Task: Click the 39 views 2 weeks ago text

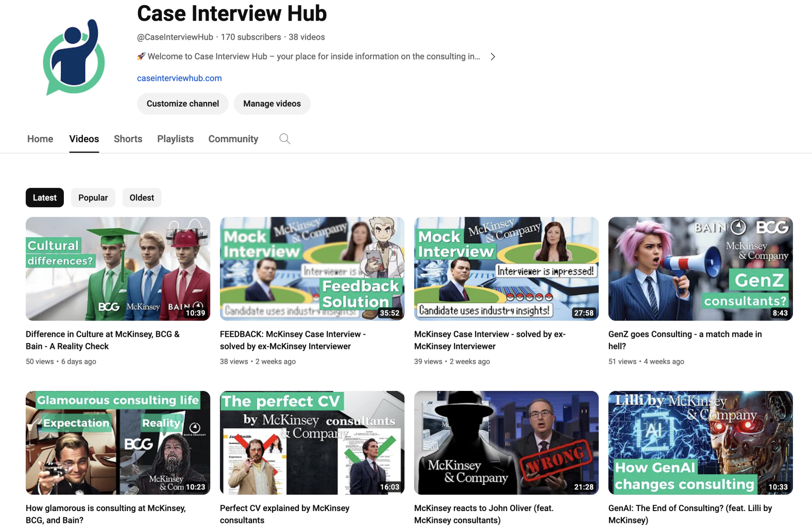Action: click(x=452, y=362)
